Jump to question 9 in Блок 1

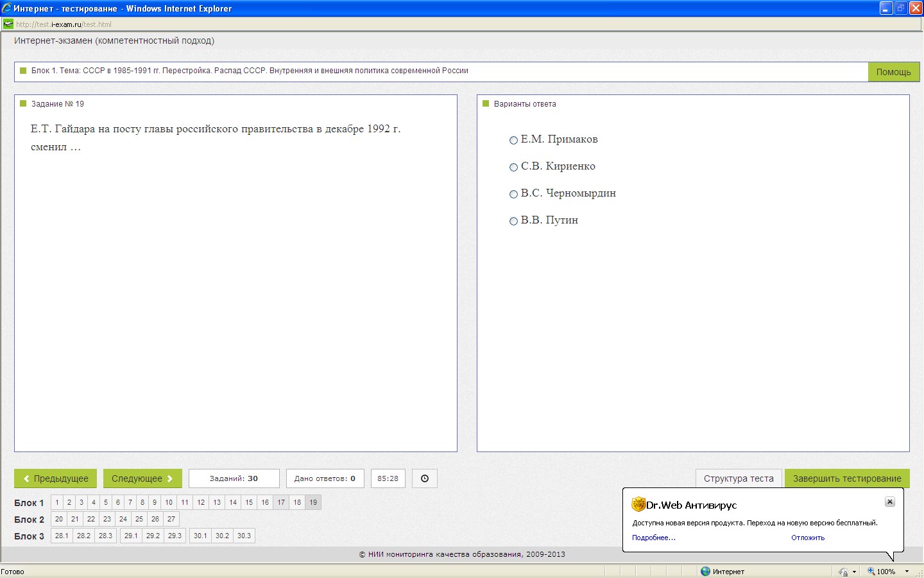(x=155, y=502)
